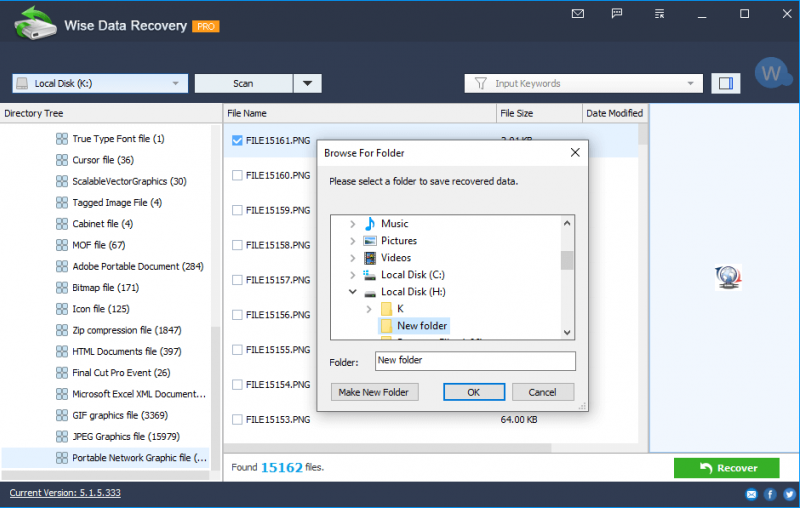Expand the Pictures folder in dialog

(x=353, y=241)
